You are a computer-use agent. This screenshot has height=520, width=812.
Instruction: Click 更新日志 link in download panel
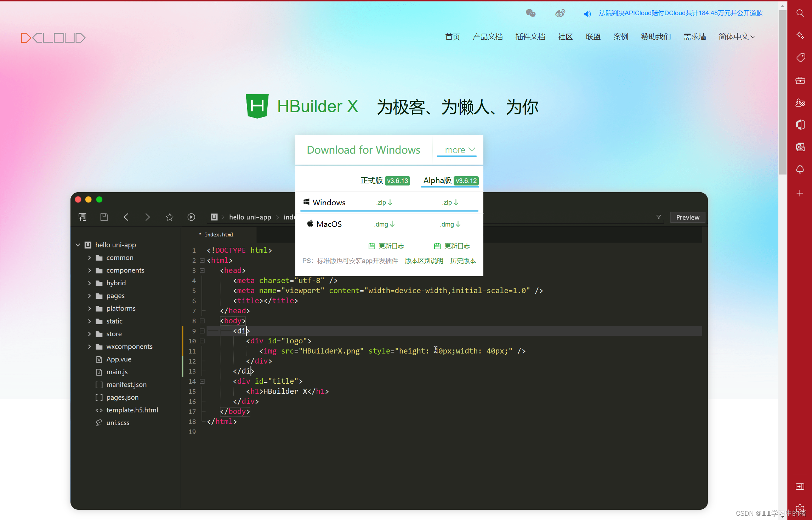pos(388,246)
